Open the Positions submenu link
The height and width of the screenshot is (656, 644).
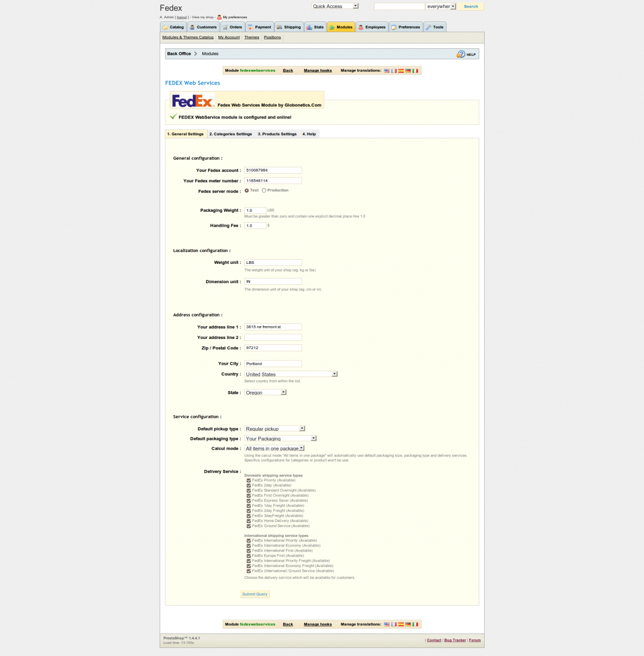(273, 38)
